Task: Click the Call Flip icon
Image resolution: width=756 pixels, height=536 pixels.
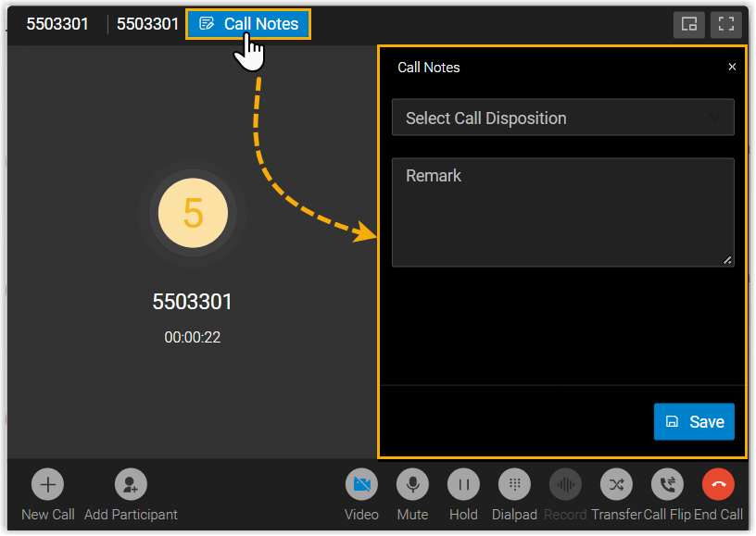Action: pyautogui.click(x=667, y=484)
